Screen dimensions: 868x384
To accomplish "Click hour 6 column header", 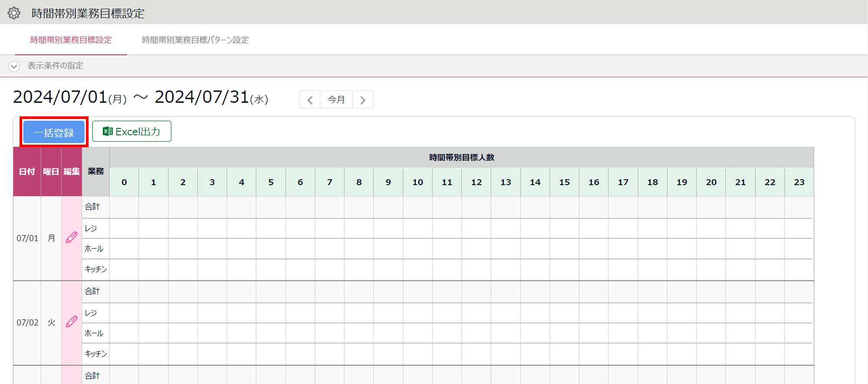I will coord(300,182).
